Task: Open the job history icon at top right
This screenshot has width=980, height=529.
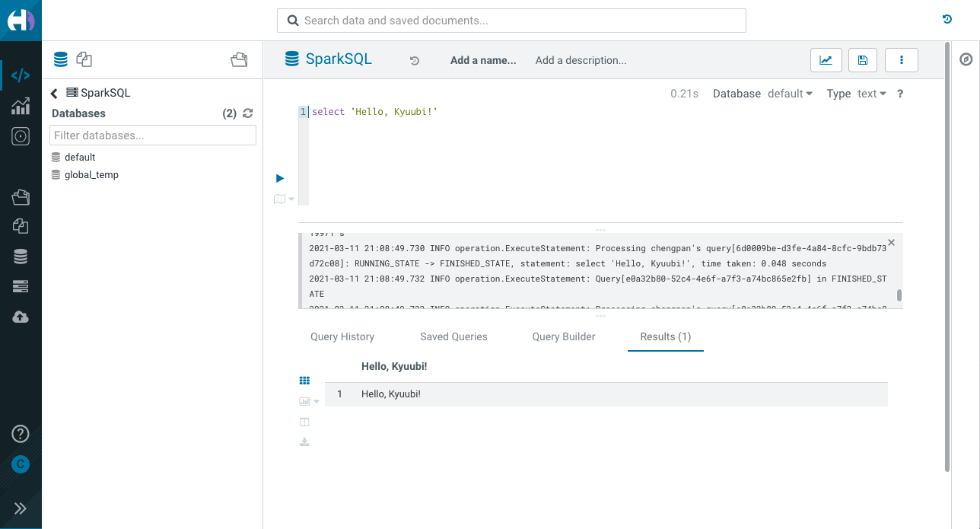Action: 947,20
